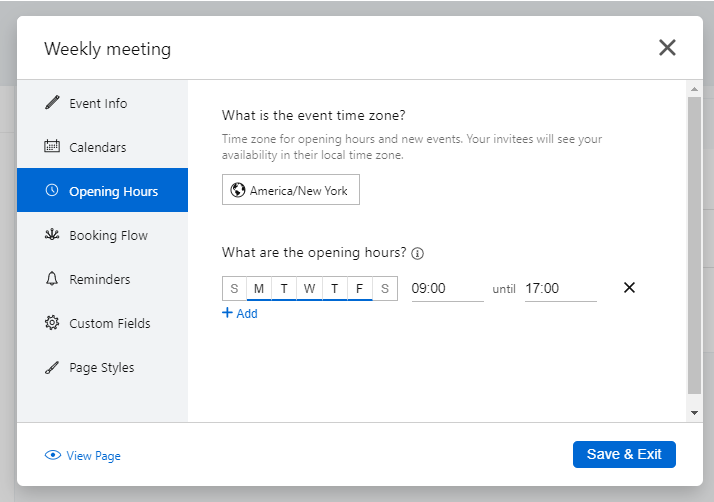The image size is (714, 502).
Task: Toggle Monday in opening hours days
Action: click(x=259, y=288)
